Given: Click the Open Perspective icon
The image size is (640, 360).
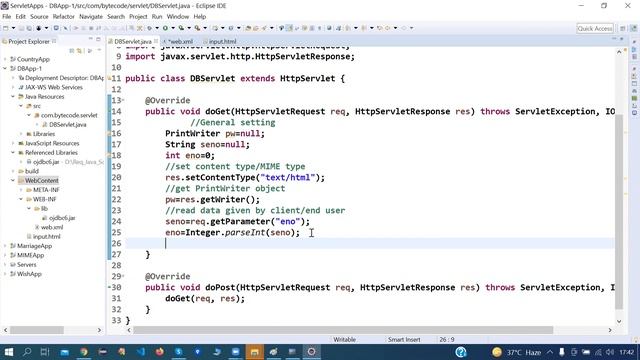Looking at the screenshot, I should point(622,28).
